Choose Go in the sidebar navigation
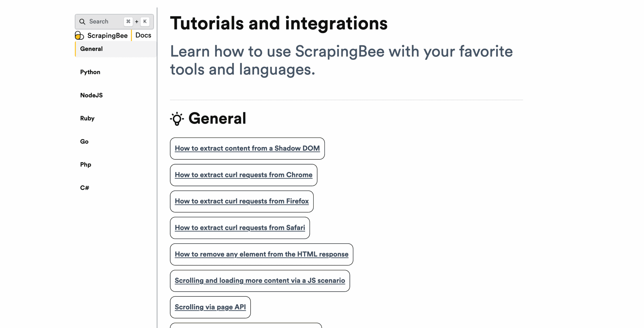The height and width of the screenshot is (328, 644). tap(84, 141)
